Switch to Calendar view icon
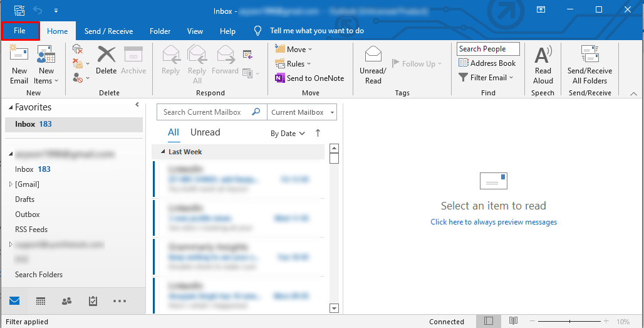The height and width of the screenshot is (328, 644). [41, 301]
